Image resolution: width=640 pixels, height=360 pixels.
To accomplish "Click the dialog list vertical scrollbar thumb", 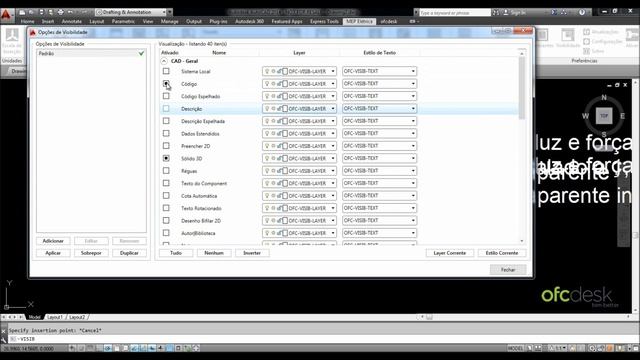I will [x=522, y=89].
